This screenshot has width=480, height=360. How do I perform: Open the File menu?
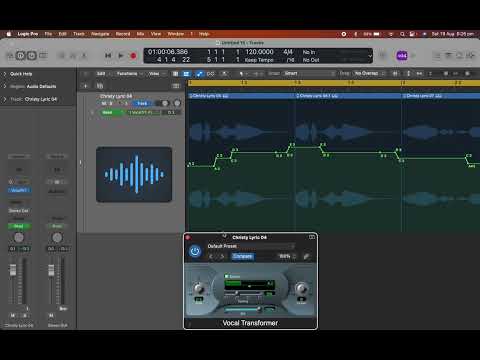click(x=48, y=34)
